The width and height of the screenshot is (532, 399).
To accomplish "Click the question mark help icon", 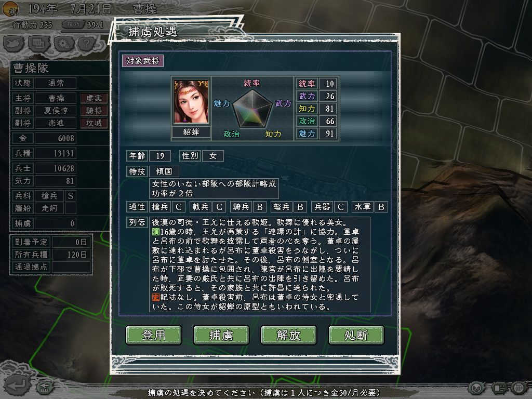I will pos(87,44).
